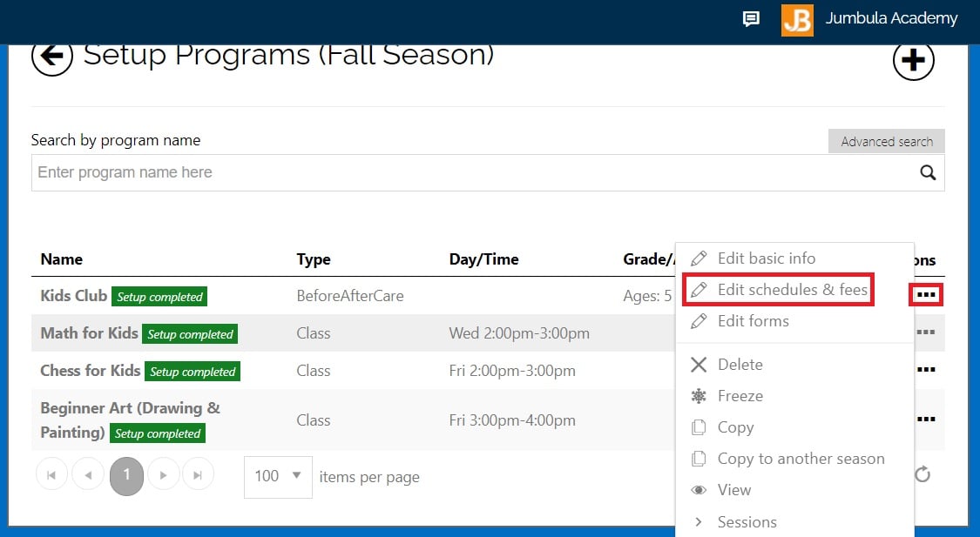Open actions ellipsis for Chess for Kids row
The width and height of the screenshot is (980, 537).
926,370
